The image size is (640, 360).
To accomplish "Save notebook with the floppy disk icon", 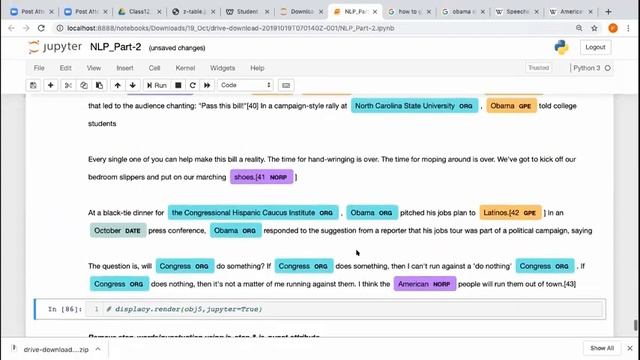I will pyautogui.click(x=33, y=85).
